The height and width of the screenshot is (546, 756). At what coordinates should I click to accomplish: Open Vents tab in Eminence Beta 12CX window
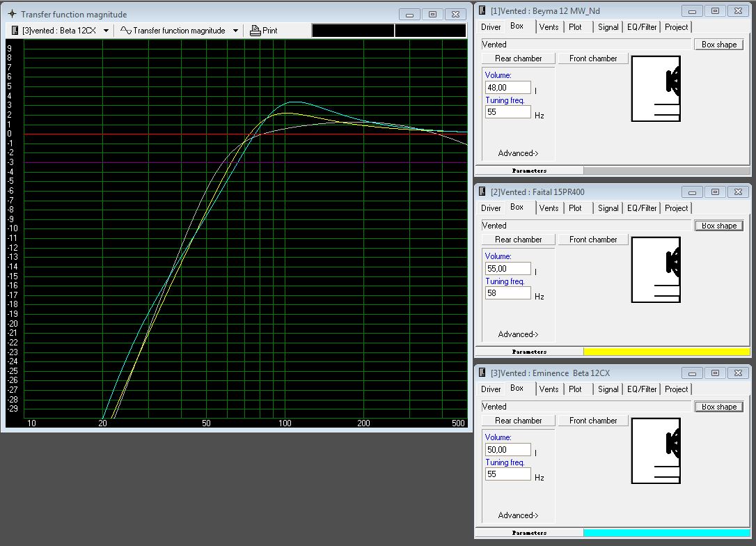[549, 389]
